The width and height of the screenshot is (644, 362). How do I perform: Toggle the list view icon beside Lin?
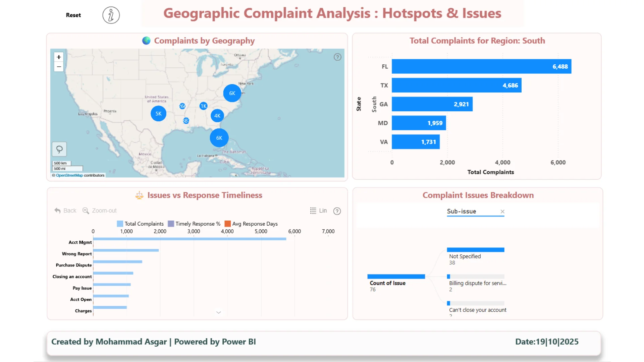tap(313, 210)
